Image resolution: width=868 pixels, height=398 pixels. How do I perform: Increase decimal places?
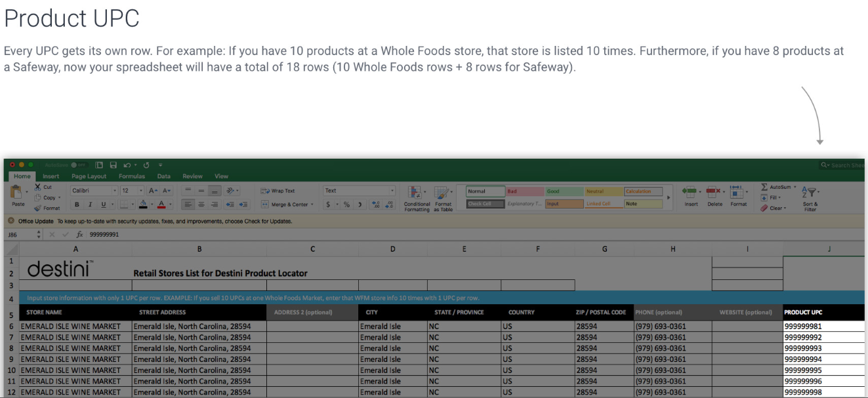point(376,205)
